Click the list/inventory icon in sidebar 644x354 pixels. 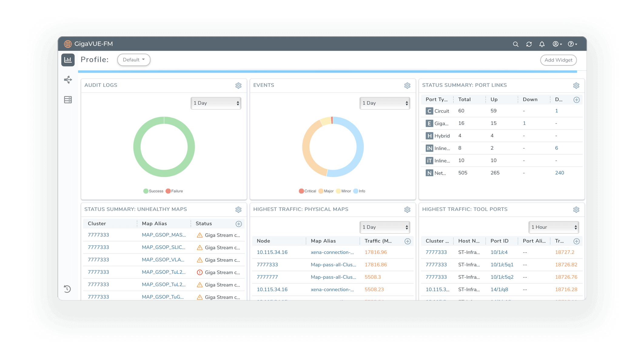pos(68,100)
